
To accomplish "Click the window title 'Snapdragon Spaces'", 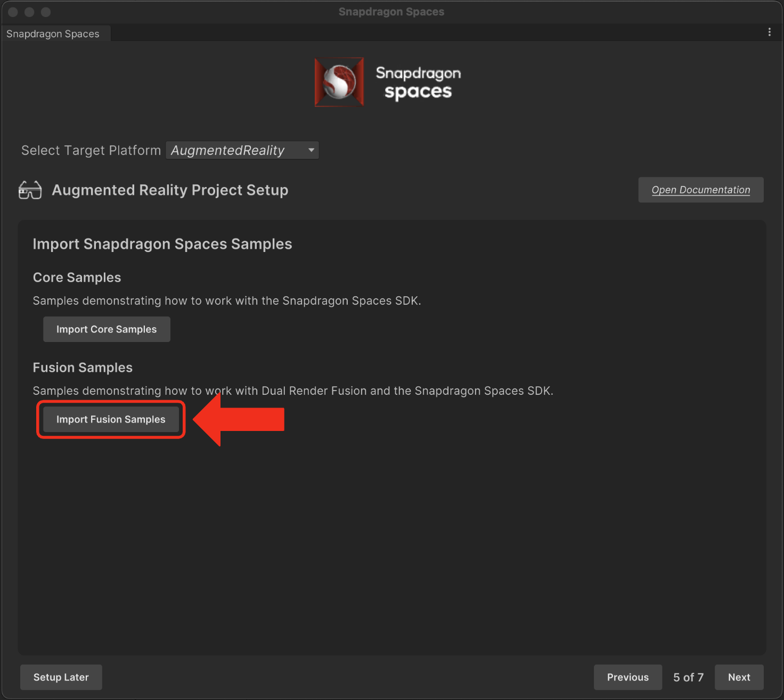I will 391,12.
